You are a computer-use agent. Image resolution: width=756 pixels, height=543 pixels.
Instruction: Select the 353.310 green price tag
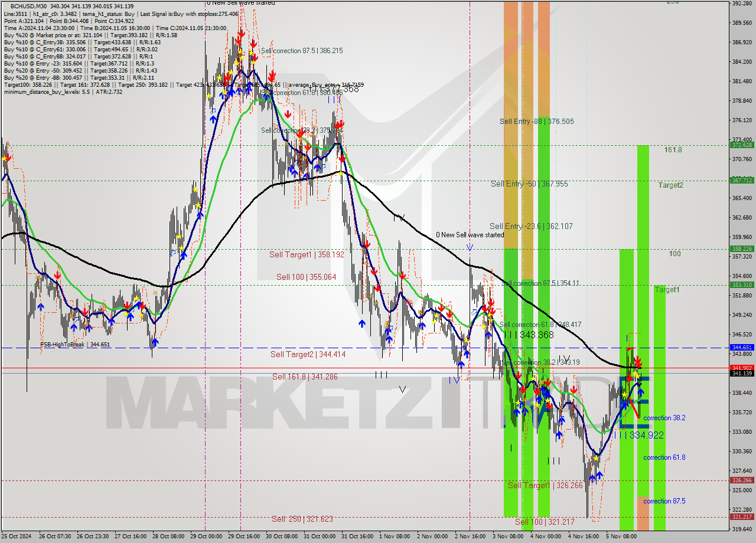(x=742, y=284)
